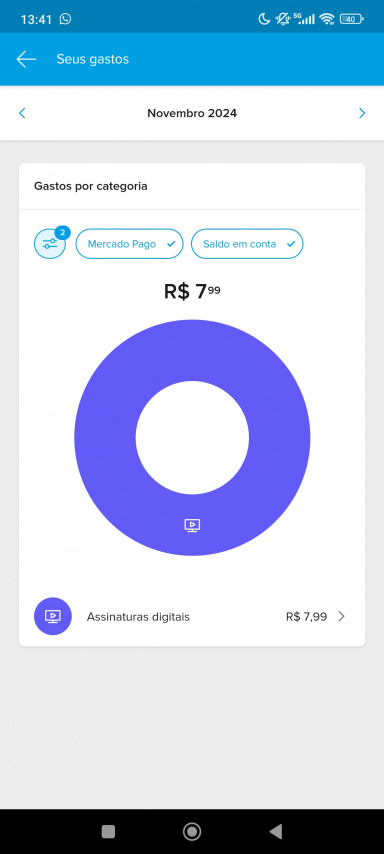Tap the purple Assinaturas digitais round icon
This screenshot has width=384, height=854.
point(53,617)
